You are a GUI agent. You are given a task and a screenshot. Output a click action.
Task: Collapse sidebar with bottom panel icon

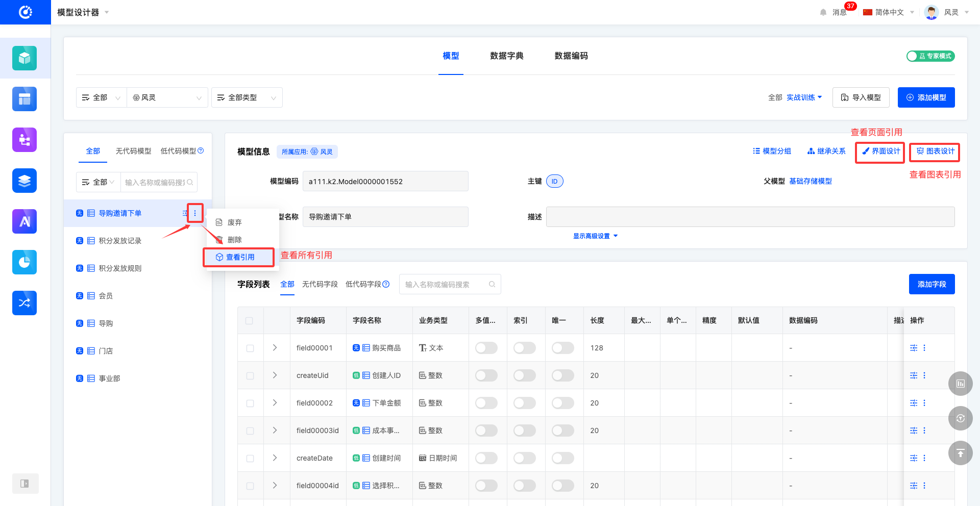point(25,484)
